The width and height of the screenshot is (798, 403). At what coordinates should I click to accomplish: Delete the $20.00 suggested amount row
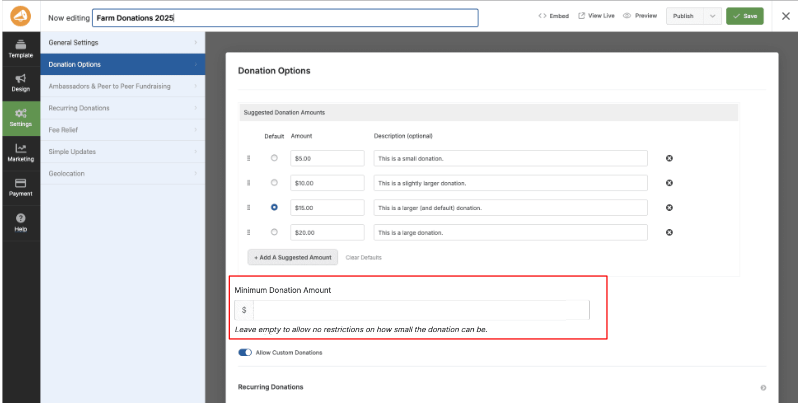[x=669, y=232]
